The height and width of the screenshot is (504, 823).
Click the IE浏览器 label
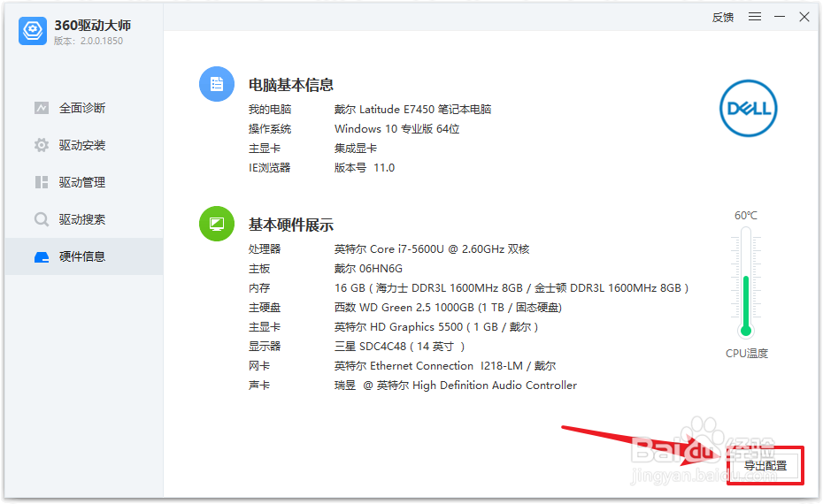(x=269, y=168)
